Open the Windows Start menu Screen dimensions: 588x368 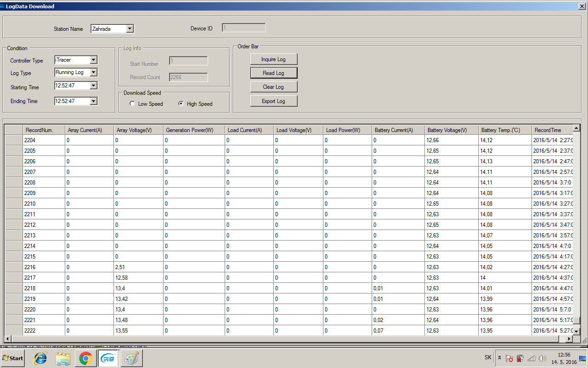(x=13, y=358)
